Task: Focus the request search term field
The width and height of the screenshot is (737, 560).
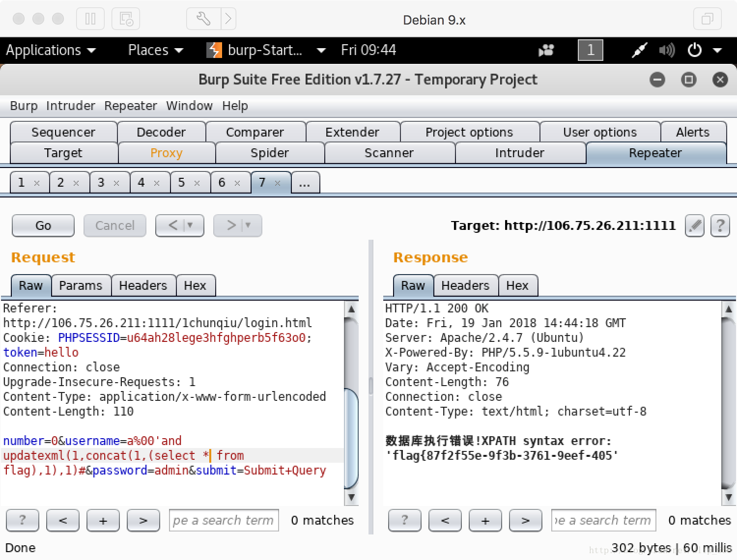Action: [224, 520]
